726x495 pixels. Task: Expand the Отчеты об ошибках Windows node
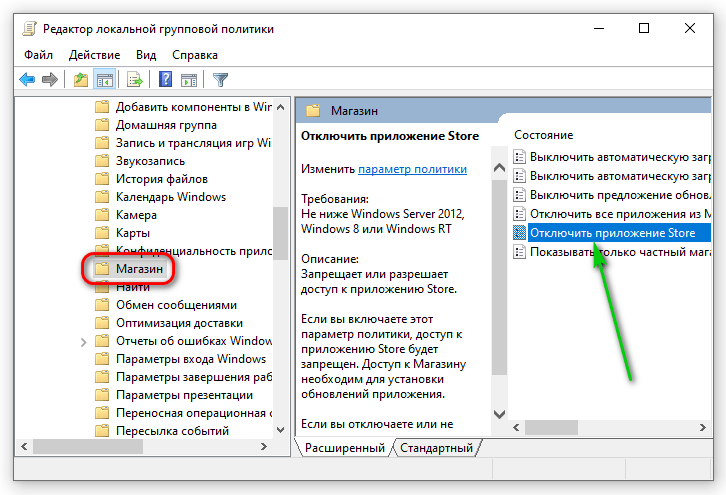83,342
